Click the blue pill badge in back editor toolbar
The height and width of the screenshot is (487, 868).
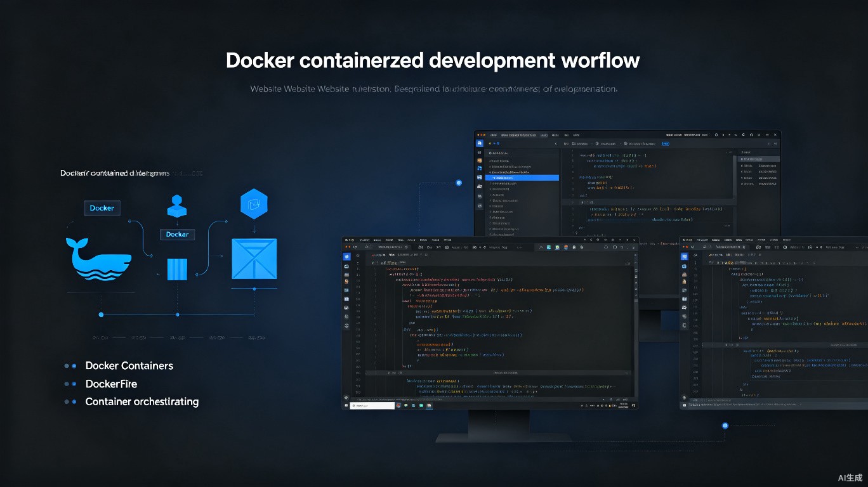(x=666, y=144)
